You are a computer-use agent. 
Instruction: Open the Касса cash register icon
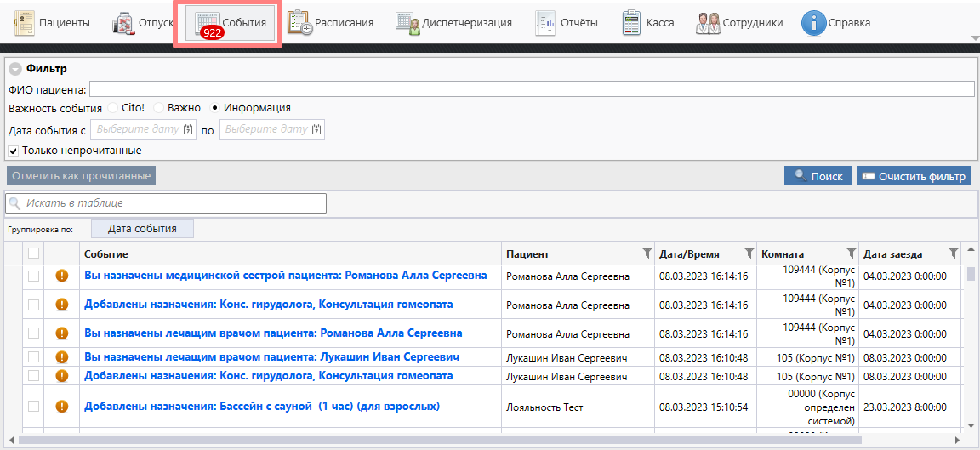(x=631, y=23)
